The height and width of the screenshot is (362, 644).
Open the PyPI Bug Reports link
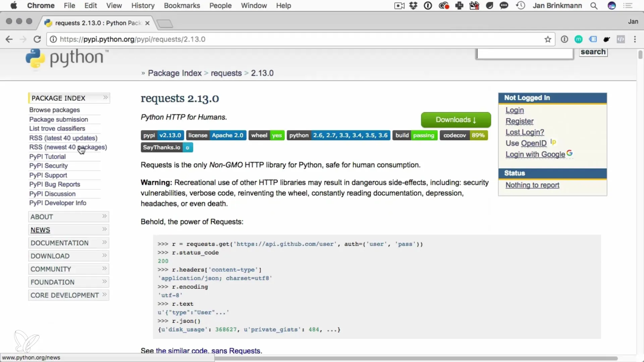tap(55, 184)
